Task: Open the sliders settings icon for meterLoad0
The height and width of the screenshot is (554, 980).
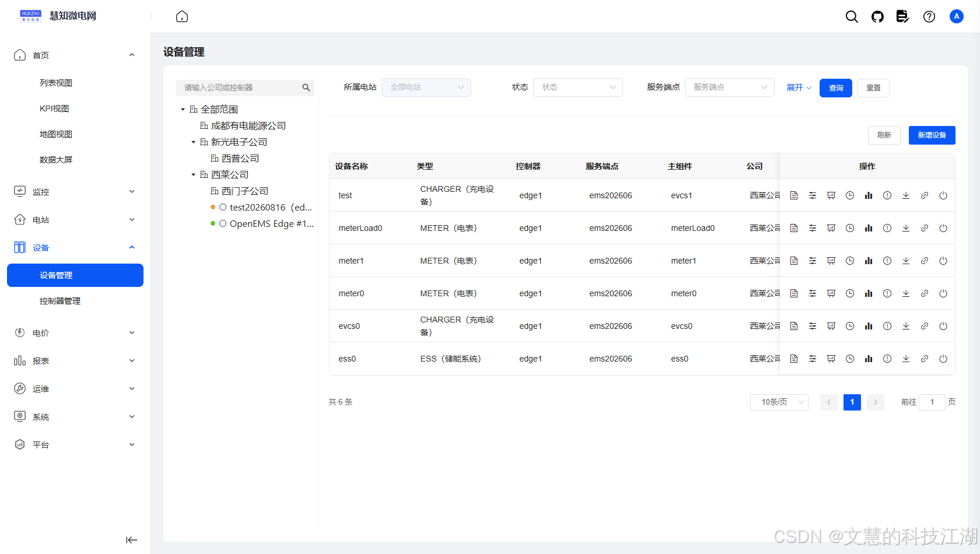Action: click(813, 228)
